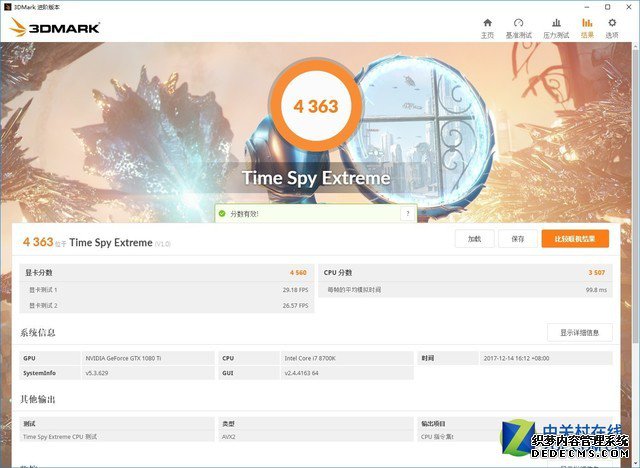Select the 26.57 FPS graphics test 2 value

tap(296, 305)
